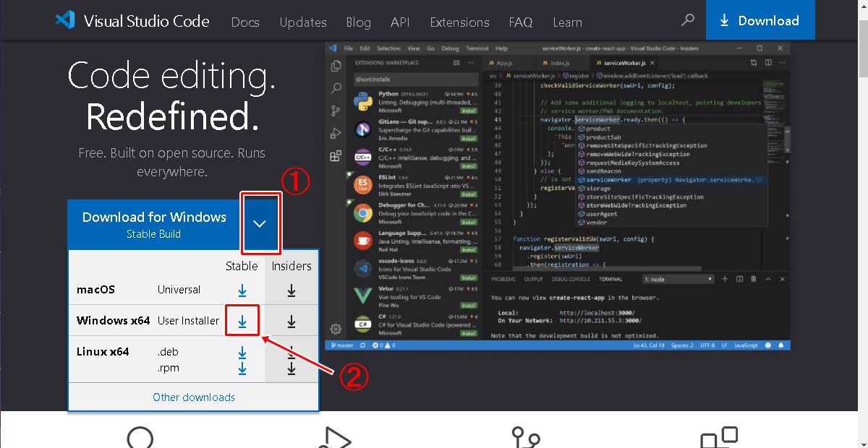Click 'UTF-8' encoding in the status bar
Viewport: 868px width, 448px height.
[x=707, y=345]
